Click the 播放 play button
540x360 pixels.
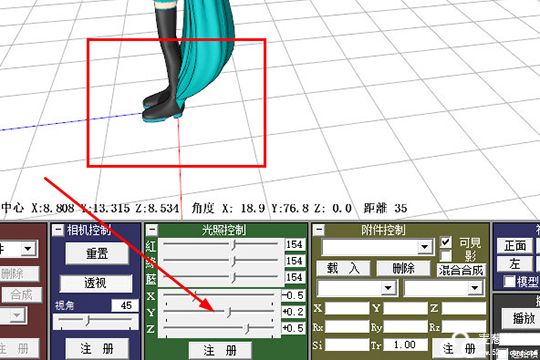coord(523,319)
